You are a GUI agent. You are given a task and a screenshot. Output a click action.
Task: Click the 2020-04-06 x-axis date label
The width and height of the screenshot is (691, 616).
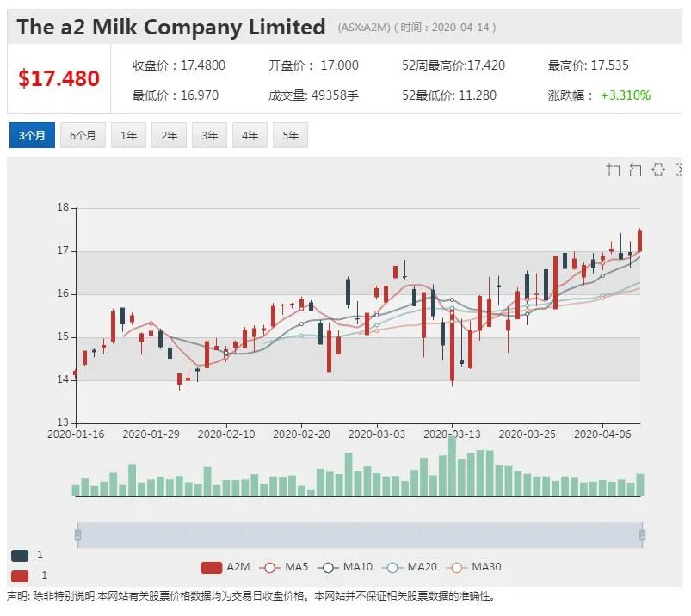[x=602, y=434]
